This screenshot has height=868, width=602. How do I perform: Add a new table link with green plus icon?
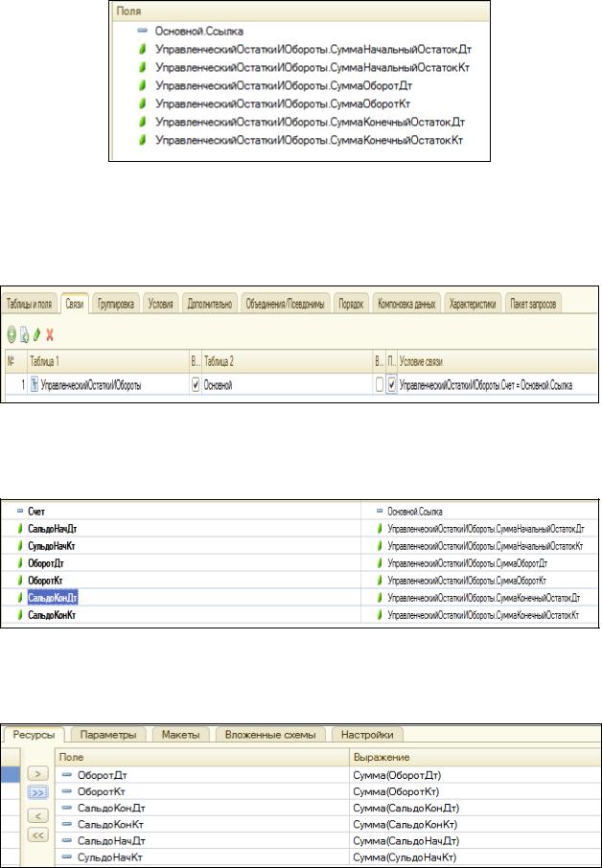[12, 334]
